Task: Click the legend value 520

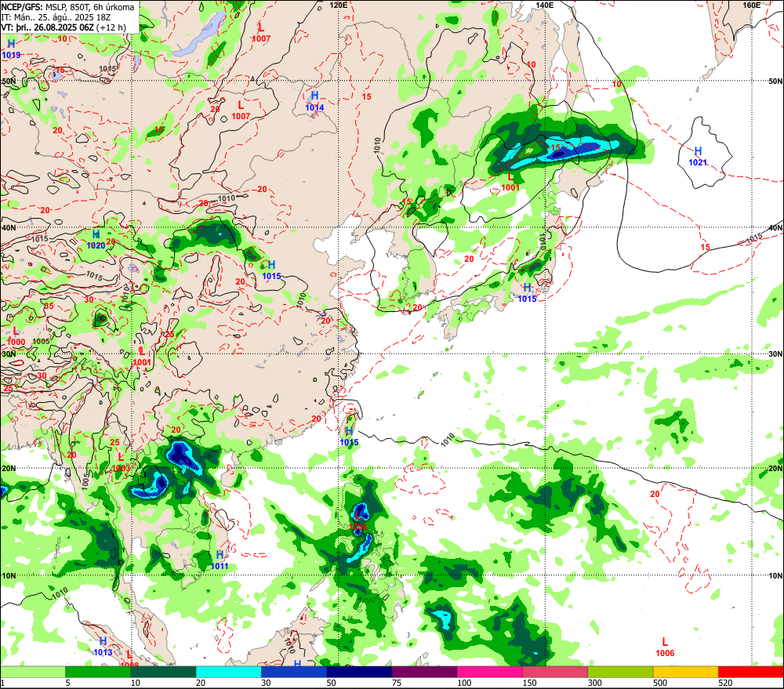Action: [x=725, y=683]
